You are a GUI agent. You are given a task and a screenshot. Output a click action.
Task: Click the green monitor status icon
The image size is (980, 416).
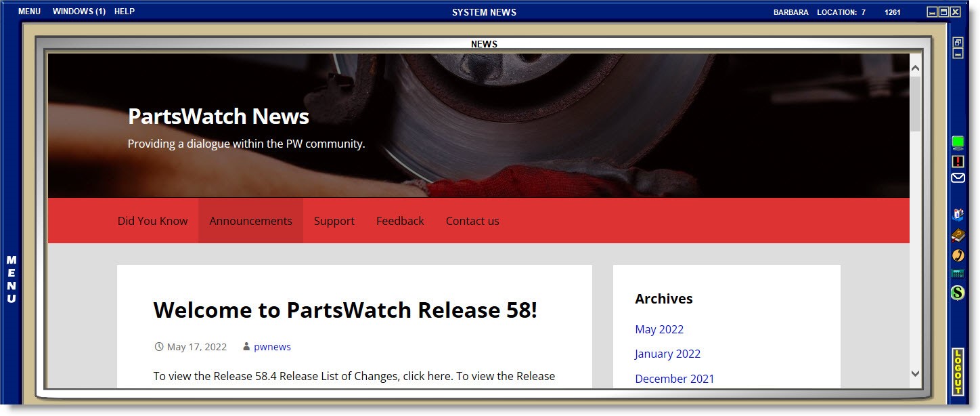point(958,142)
